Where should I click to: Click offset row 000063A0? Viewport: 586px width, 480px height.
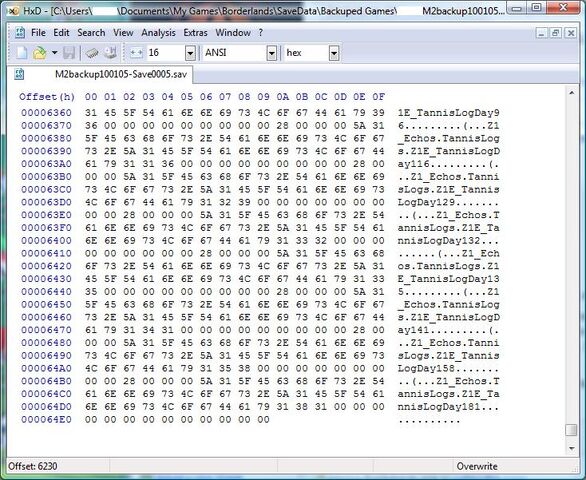tap(46, 164)
